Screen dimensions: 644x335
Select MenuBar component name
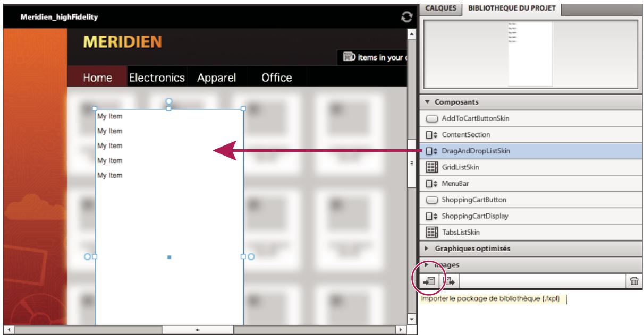455,184
